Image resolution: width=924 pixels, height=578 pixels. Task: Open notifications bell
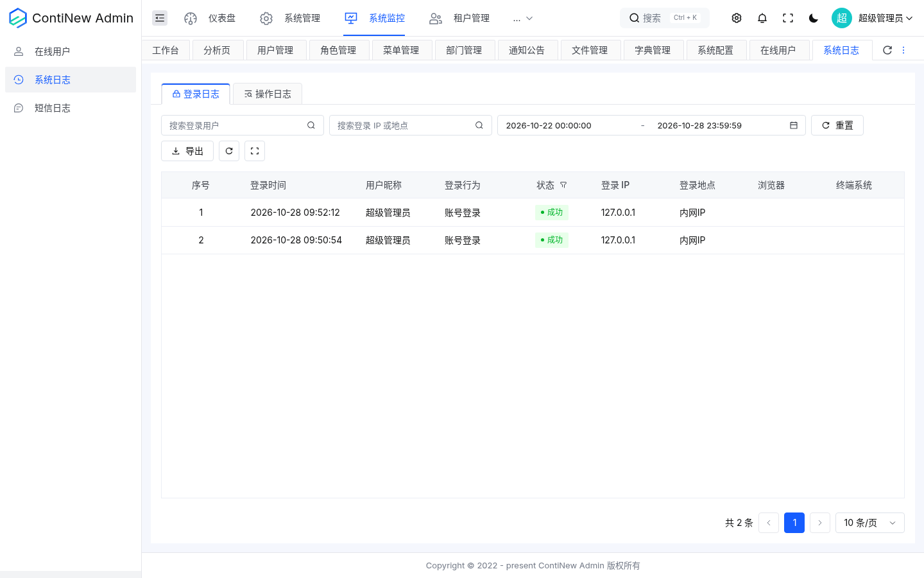pos(762,18)
